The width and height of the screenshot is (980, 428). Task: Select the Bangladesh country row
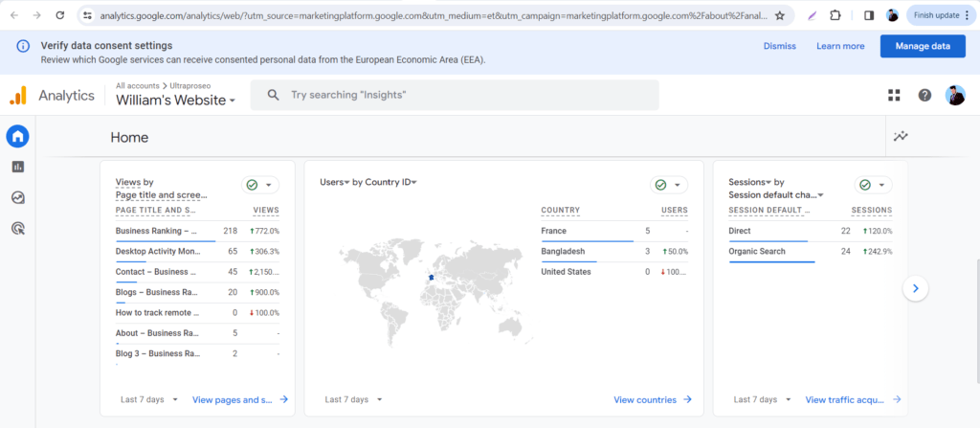(614, 252)
